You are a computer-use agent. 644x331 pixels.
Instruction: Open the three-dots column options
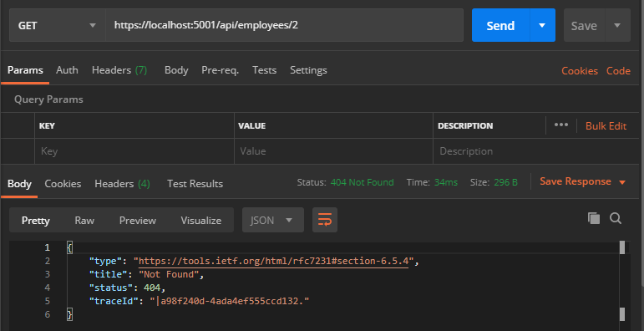[561, 125]
